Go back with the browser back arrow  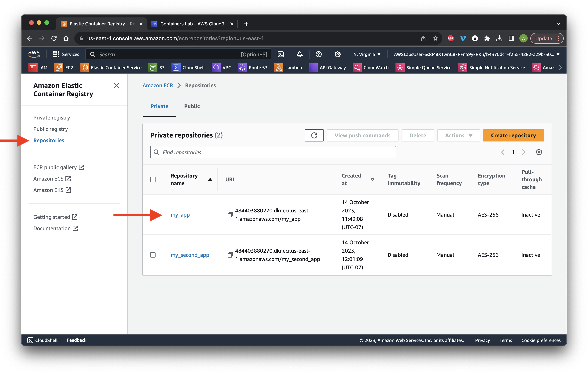point(30,38)
